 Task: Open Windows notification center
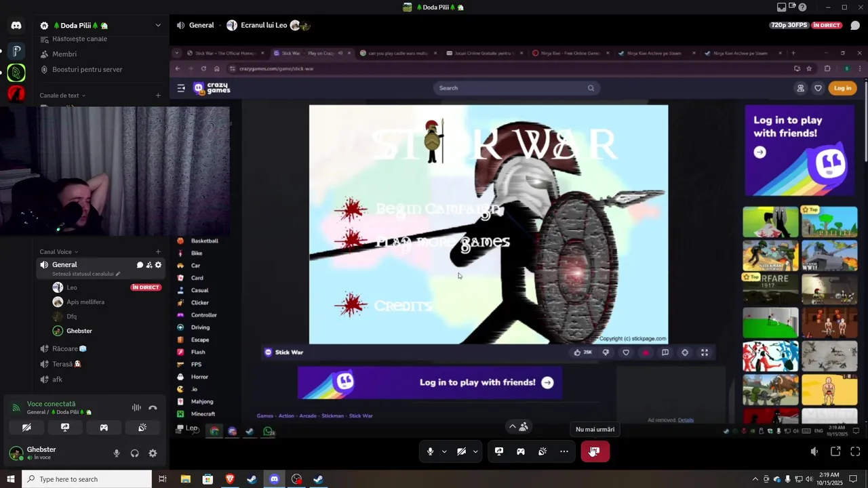(x=854, y=479)
